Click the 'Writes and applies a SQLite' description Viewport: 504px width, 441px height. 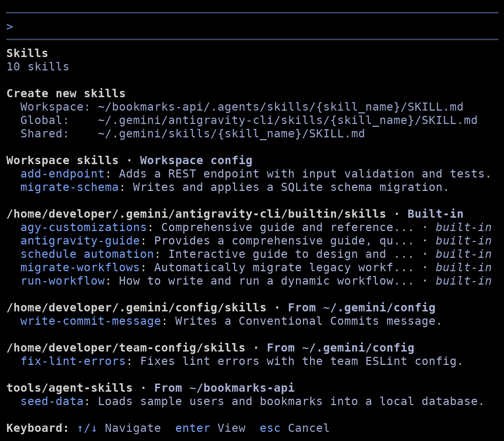pos(291,187)
